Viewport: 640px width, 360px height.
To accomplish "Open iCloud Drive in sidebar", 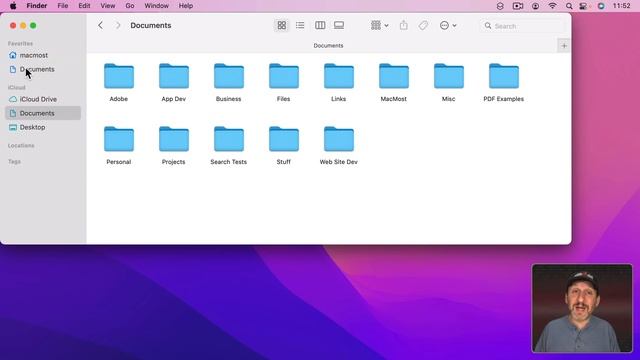I will [43, 99].
